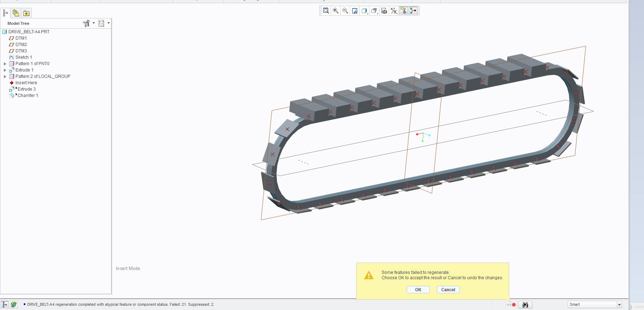The width and height of the screenshot is (644, 310).
Task: Switch to the Favorites navigator tab
Action: tap(26, 13)
